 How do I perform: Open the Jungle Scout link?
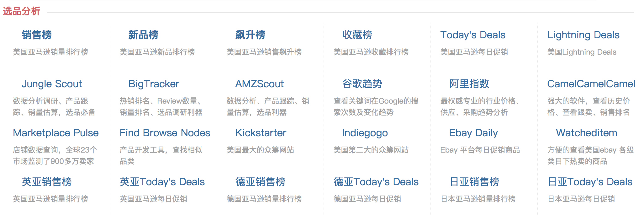52,84
